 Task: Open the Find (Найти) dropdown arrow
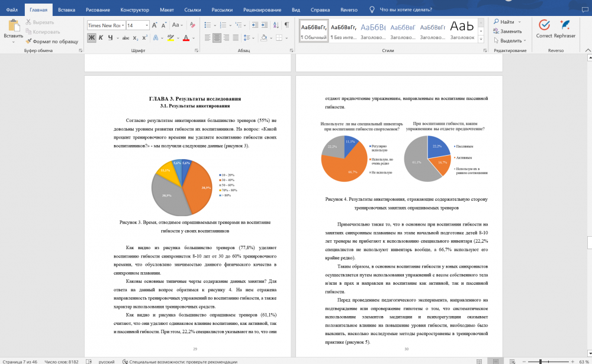pos(520,22)
